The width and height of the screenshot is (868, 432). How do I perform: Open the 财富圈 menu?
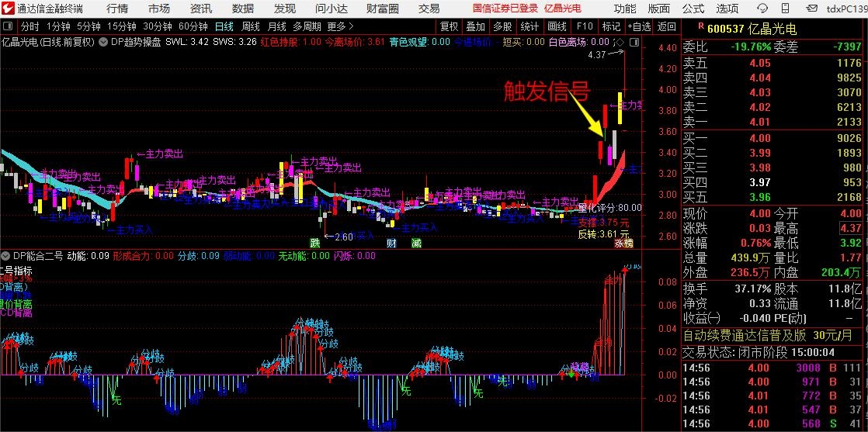pos(383,9)
